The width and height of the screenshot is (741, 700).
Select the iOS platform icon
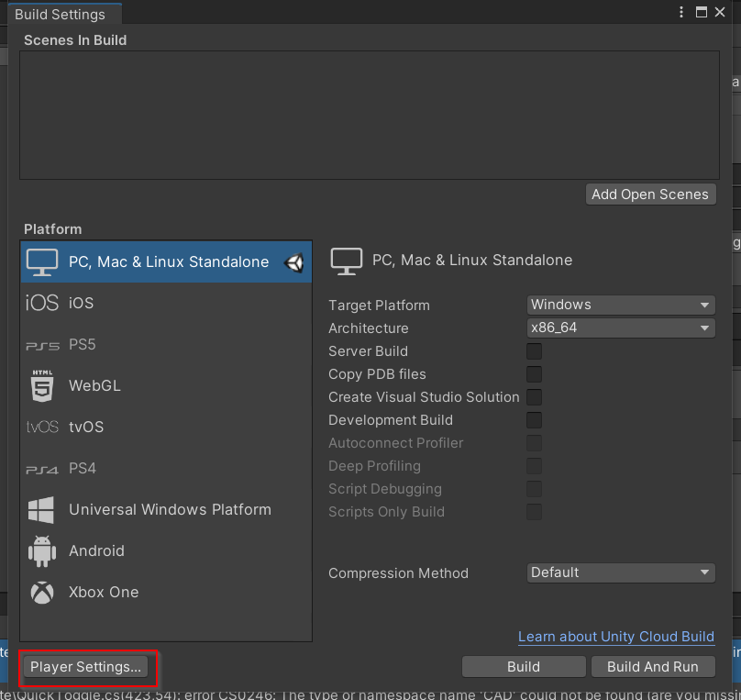[x=42, y=303]
